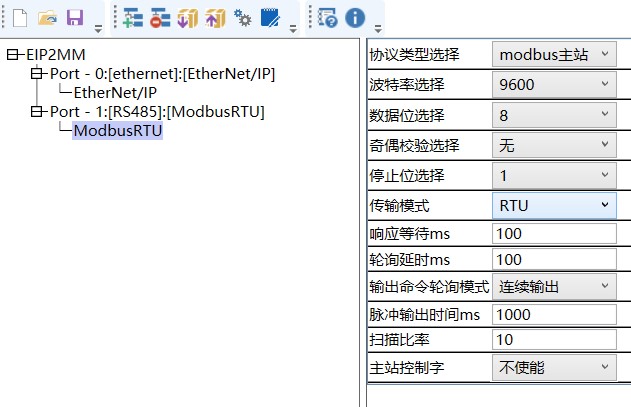Open the 主站控制字 dropdown showing 不使能
The height and width of the screenshot is (407, 631).
click(554, 367)
